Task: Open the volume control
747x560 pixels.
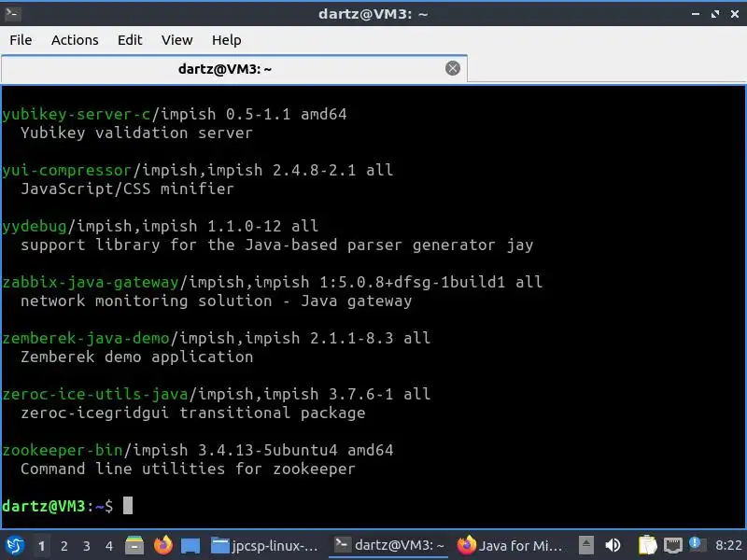Action: [x=613, y=545]
